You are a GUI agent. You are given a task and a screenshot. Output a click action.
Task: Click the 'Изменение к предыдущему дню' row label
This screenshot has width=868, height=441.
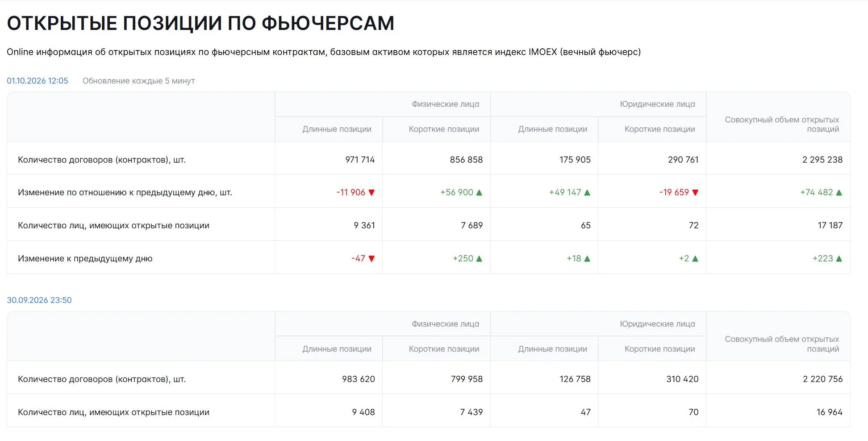point(85,259)
